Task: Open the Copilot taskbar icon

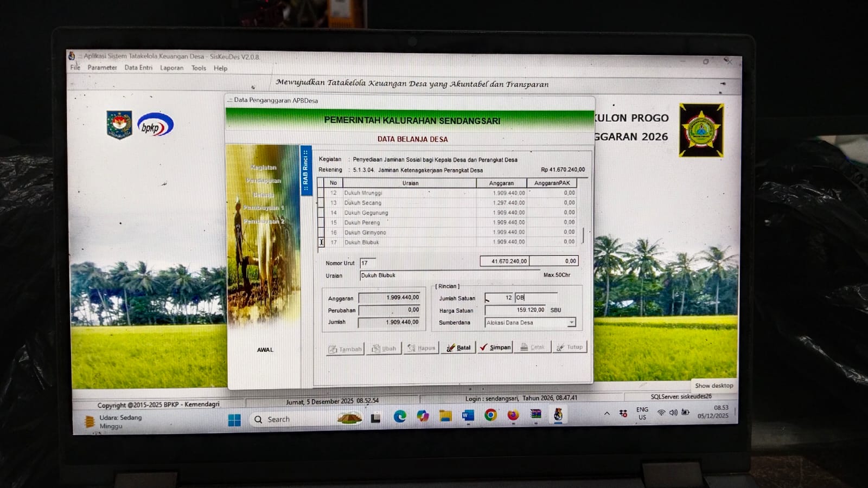Action: [x=423, y=416]
